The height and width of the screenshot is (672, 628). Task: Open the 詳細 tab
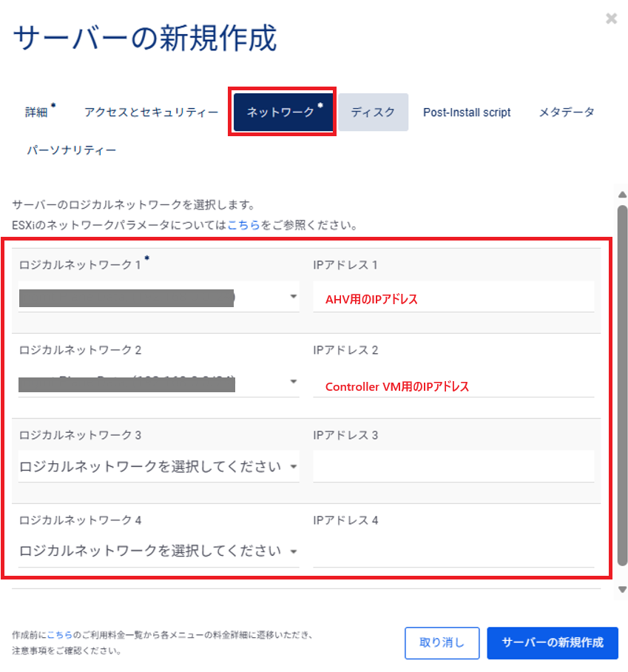point(37,112)
